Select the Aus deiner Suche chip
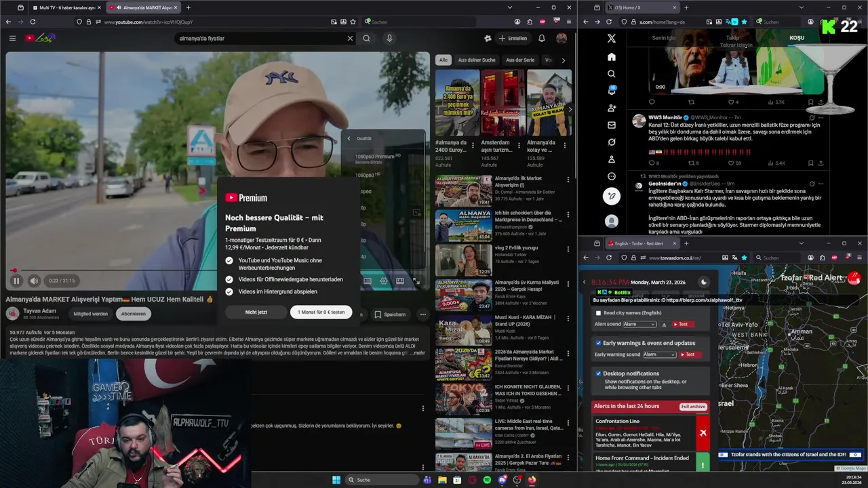 tap(477, 60)
